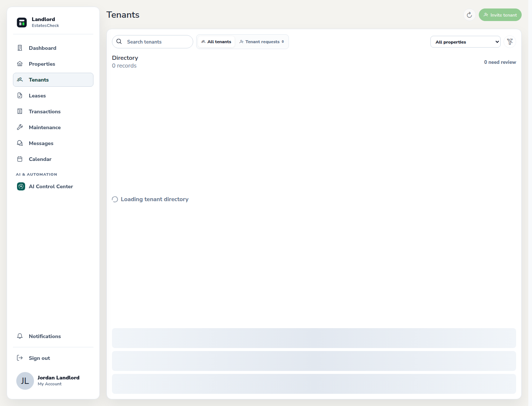Click the Directory heading
532x406 pixels.
tap(125, 58)
